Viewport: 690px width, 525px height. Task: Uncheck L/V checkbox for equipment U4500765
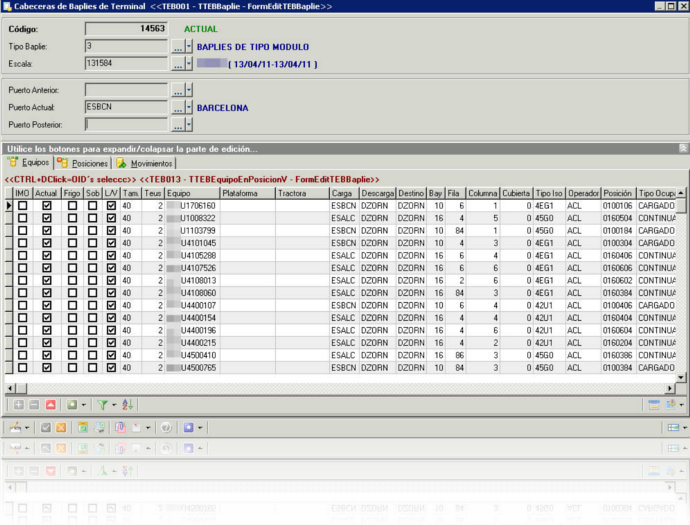tap(111, 367)
